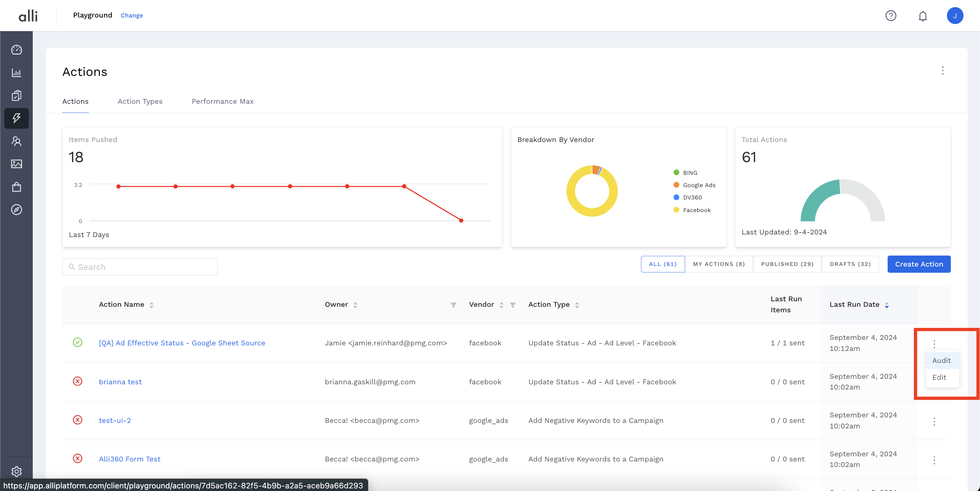
Task: Open the image gallery sidebar icon
Action: [16, 164]
